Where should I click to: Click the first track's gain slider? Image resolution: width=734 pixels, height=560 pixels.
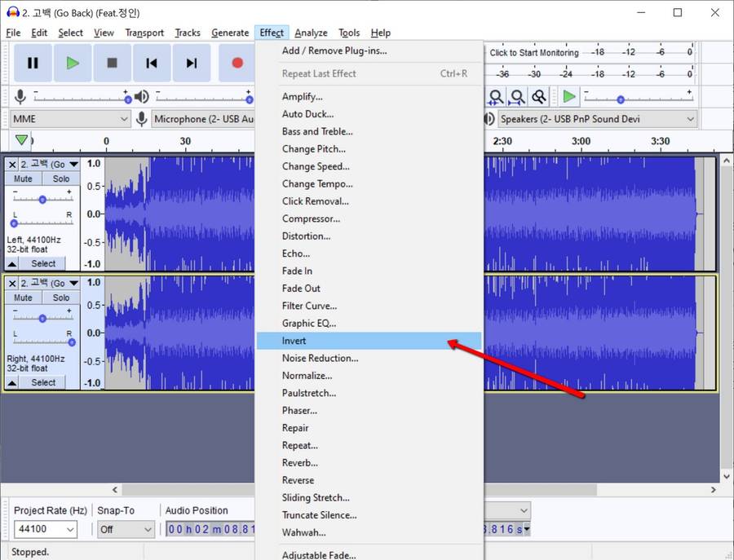[42, 199]
